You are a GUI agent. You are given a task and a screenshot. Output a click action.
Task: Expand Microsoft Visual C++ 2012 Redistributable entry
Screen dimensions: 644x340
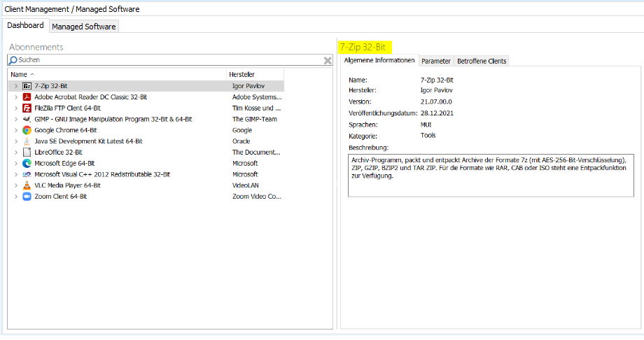pyautogui.click(x=15, y=174)
